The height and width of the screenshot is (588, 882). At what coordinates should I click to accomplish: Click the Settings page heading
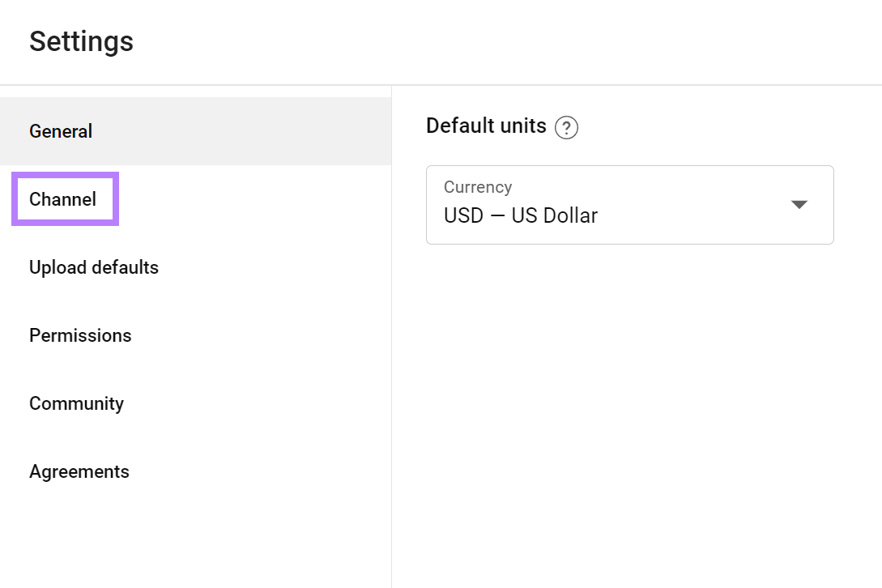(x=81, y=41)
